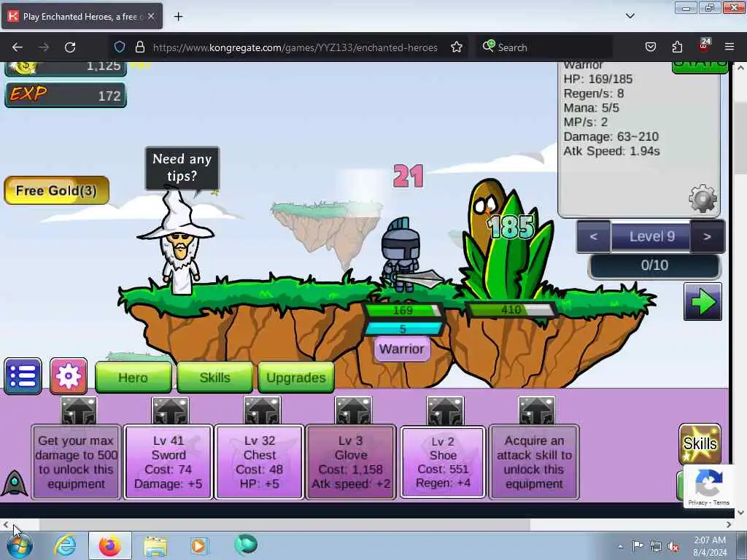Open the Pocket save icon in the toolbar

click(650, 47)
